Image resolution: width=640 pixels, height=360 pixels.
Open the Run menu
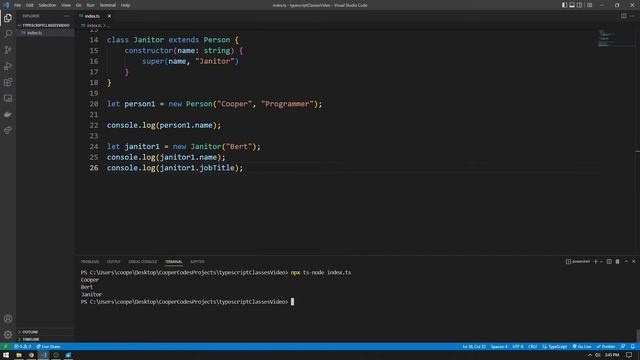click(x=90, y=5)
